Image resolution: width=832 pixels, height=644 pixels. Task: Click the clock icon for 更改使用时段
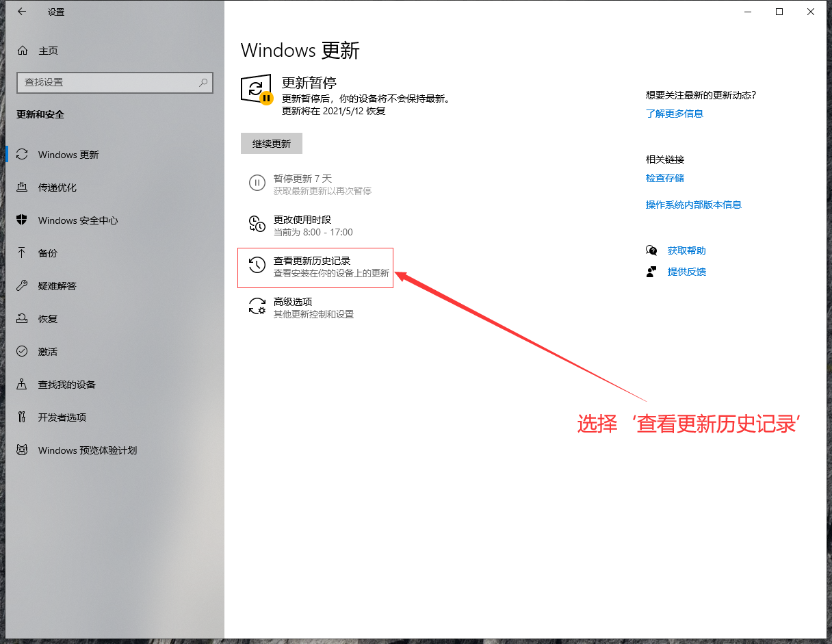(x=257, y=224)
